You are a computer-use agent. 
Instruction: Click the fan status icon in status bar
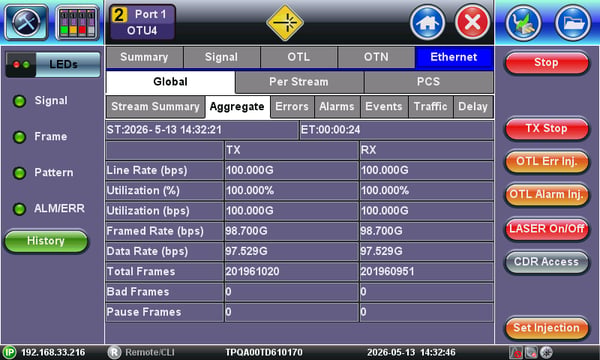[x=546, y=352]
